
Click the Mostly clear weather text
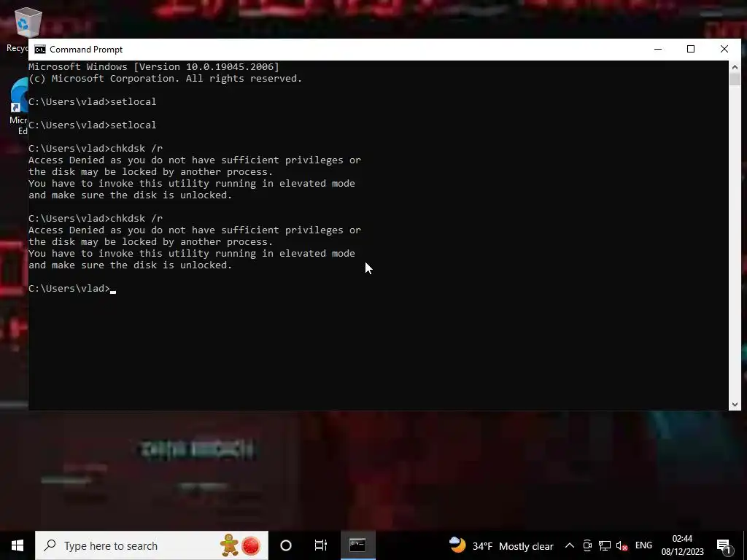click(x=526, y=546)
